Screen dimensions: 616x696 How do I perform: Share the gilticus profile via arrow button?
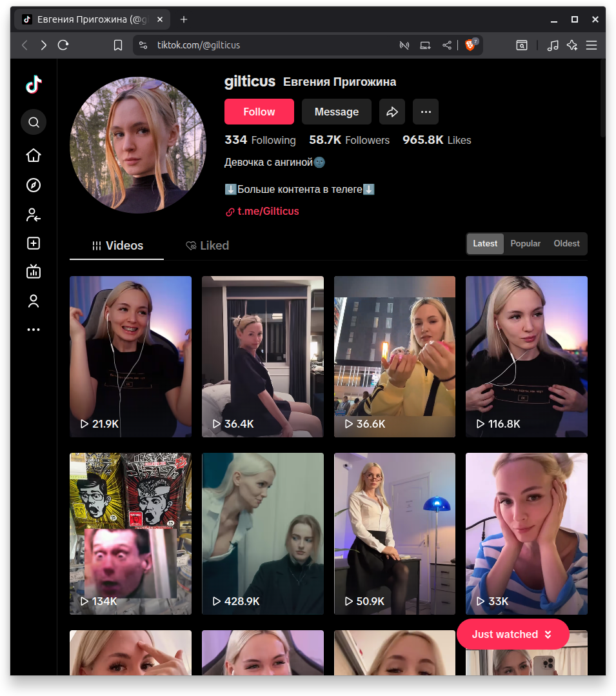pos(392,112)
